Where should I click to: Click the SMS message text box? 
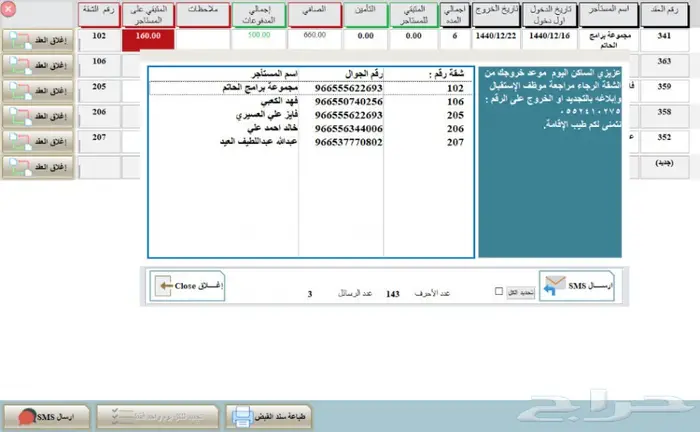[550, 162]
